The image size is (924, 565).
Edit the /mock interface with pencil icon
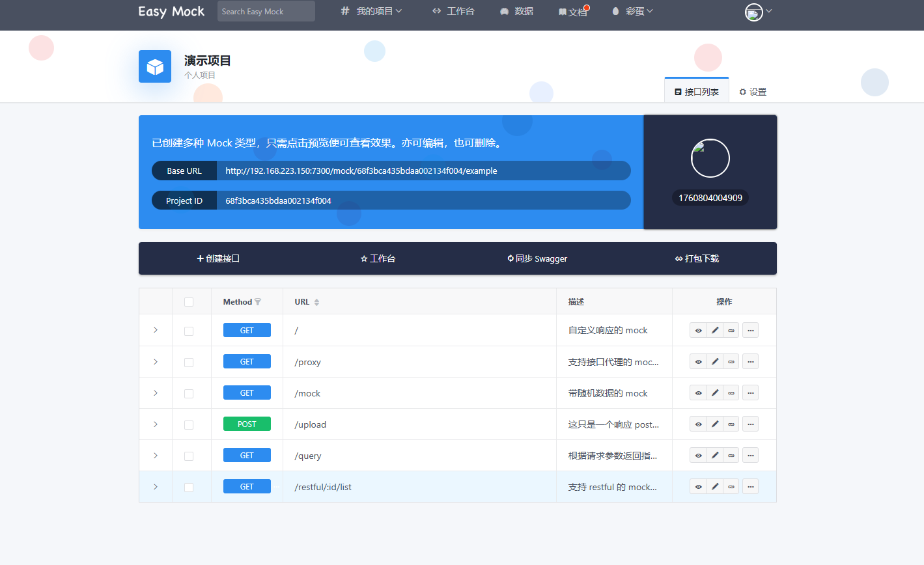coord(715,393)
